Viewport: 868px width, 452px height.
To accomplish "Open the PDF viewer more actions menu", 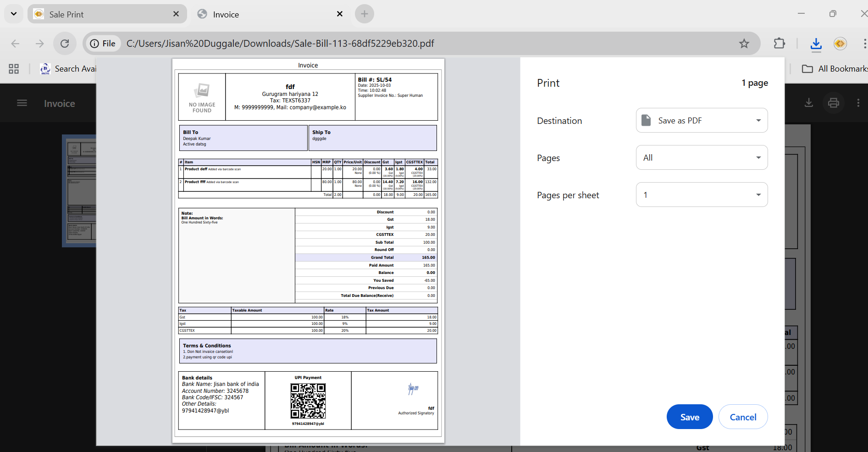I will click(x=858, y=103).
